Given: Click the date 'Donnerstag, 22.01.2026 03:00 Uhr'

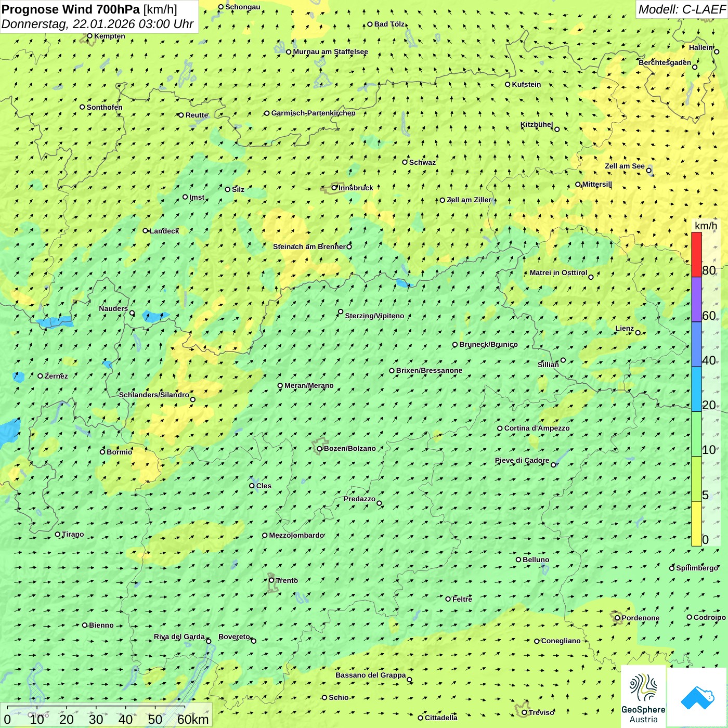Looking at the screenshot, I should 97,24.
